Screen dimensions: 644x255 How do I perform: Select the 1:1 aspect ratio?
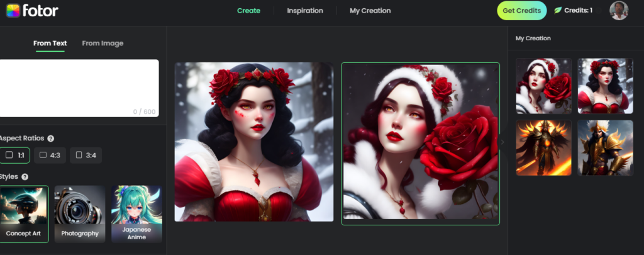(x=14, y=155)
